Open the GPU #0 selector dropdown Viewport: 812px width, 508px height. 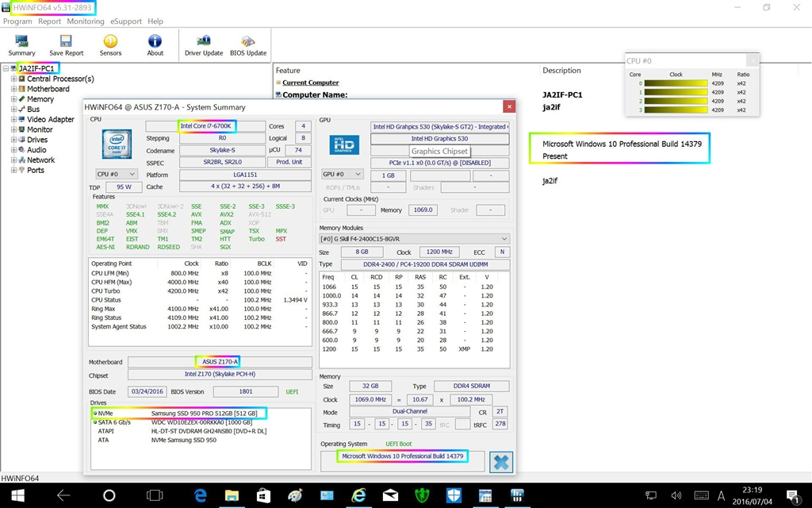tap(343, 175)
